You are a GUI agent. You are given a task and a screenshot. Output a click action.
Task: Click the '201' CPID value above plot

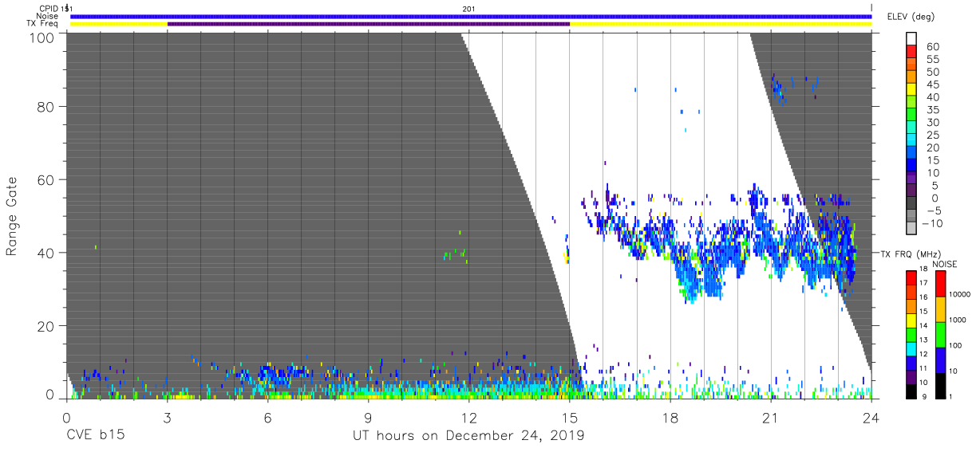(x=468, y=8)
